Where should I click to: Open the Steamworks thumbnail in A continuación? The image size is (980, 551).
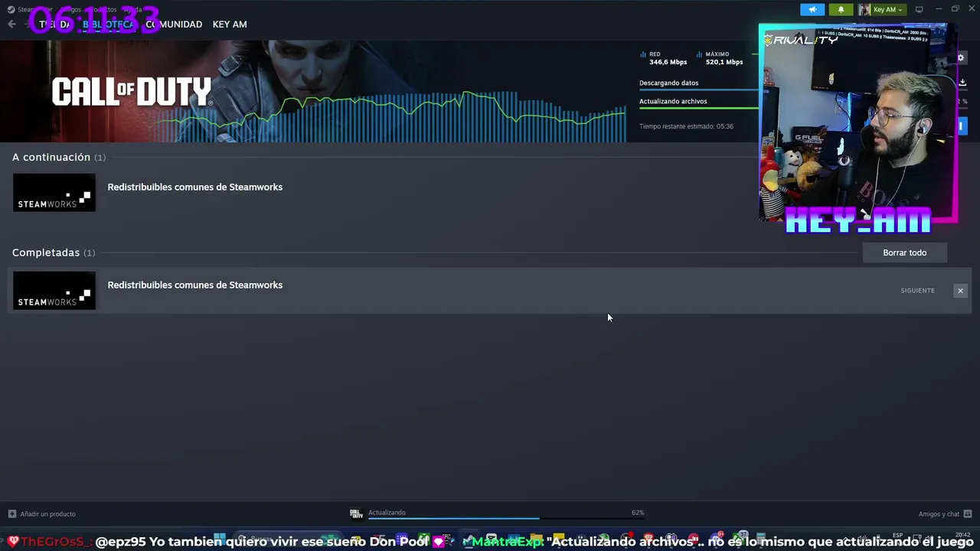54,192
